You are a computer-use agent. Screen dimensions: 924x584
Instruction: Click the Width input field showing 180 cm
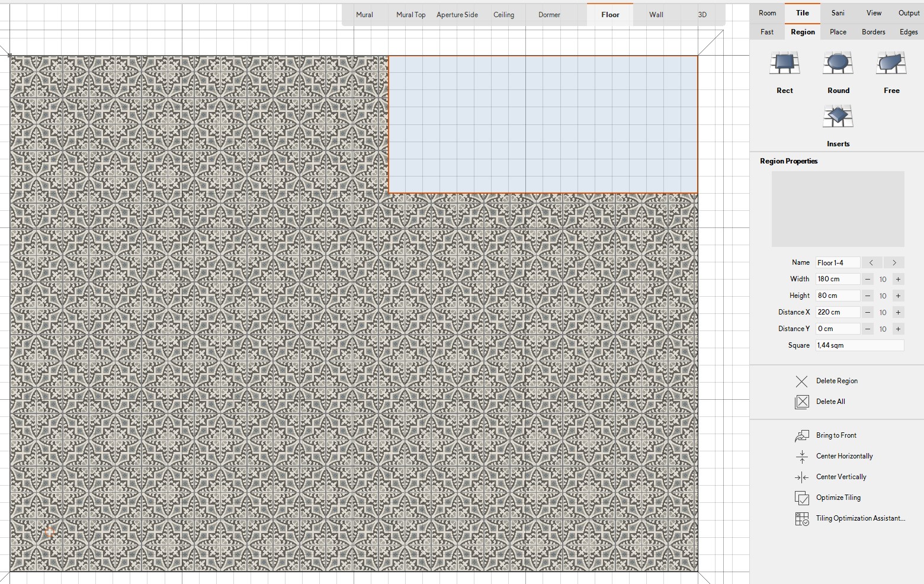837,279
